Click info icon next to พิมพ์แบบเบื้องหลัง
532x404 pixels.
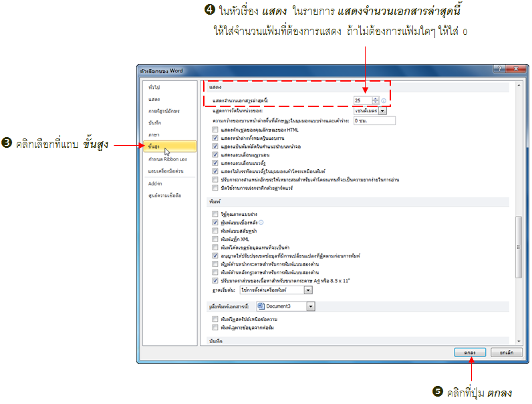click(261, 222)
